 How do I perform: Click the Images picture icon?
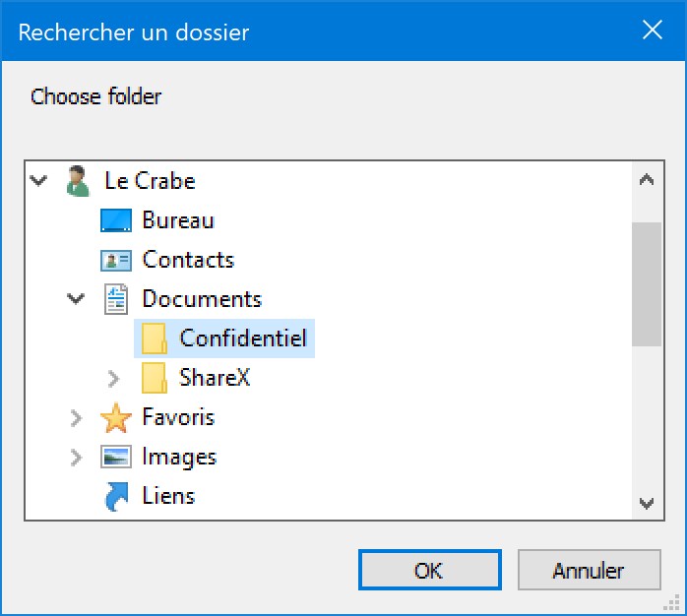116,457
